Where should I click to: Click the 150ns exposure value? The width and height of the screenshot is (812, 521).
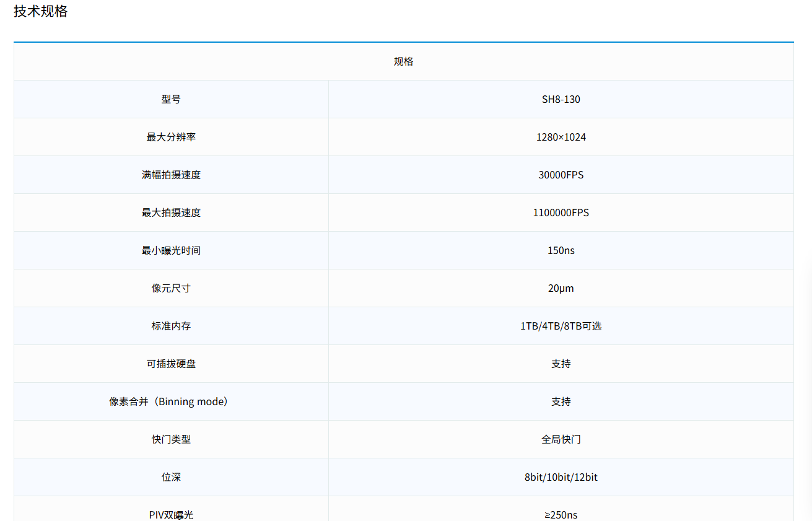(561, 250)
